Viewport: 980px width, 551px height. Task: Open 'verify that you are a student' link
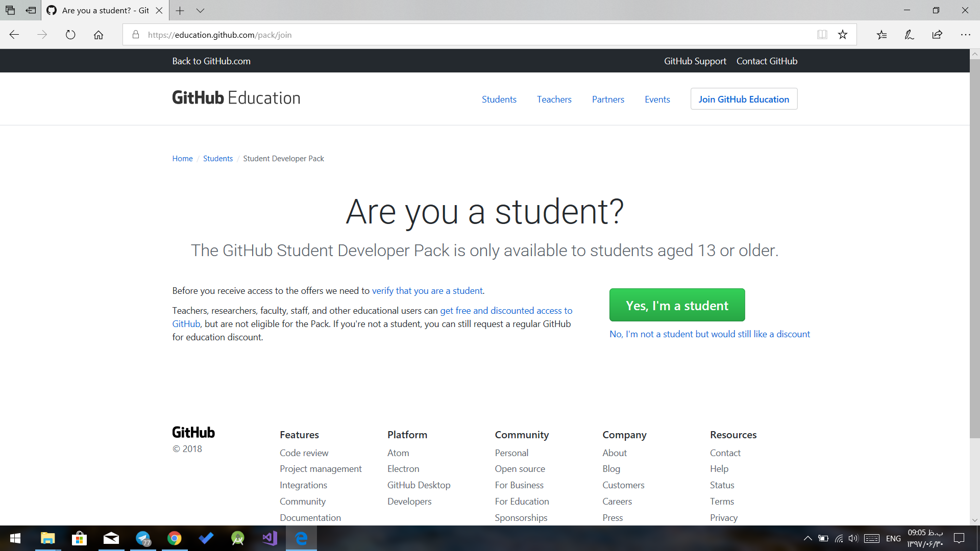[x=427, y=291]
